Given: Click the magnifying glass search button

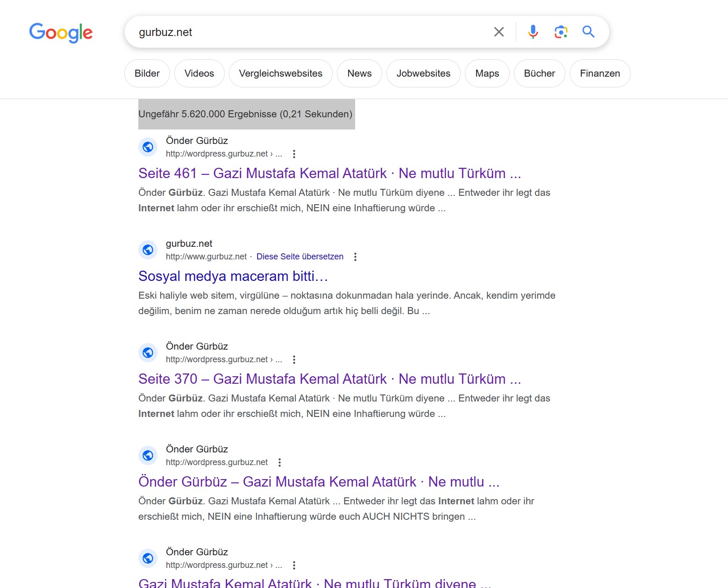Looking at the screenshot, I should point(588,32).
